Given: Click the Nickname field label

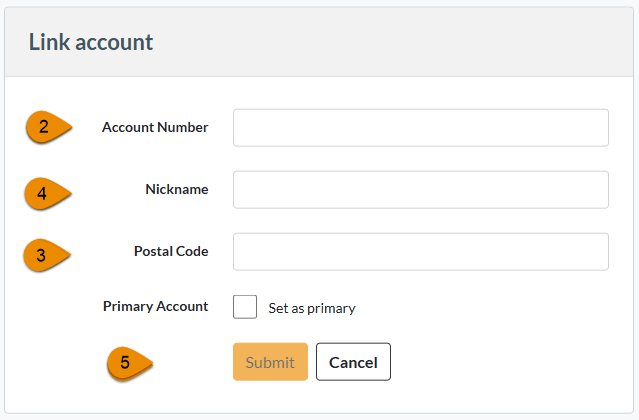Looking at the screenshot, I should tap(176, 190).
